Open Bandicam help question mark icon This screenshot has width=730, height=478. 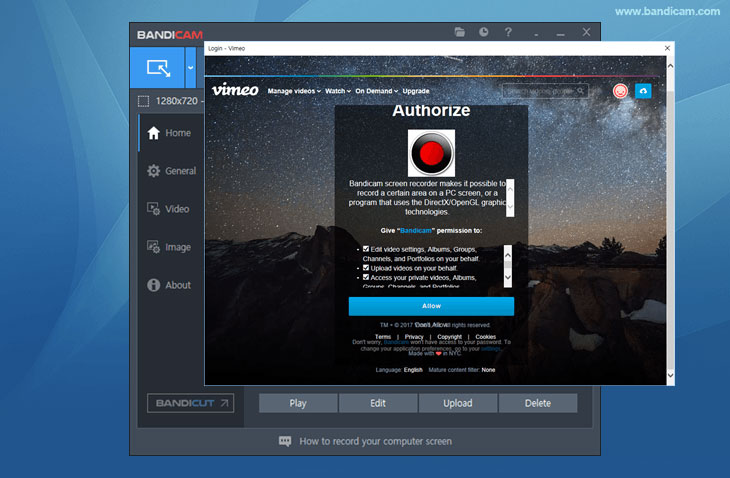click(508, 32)
